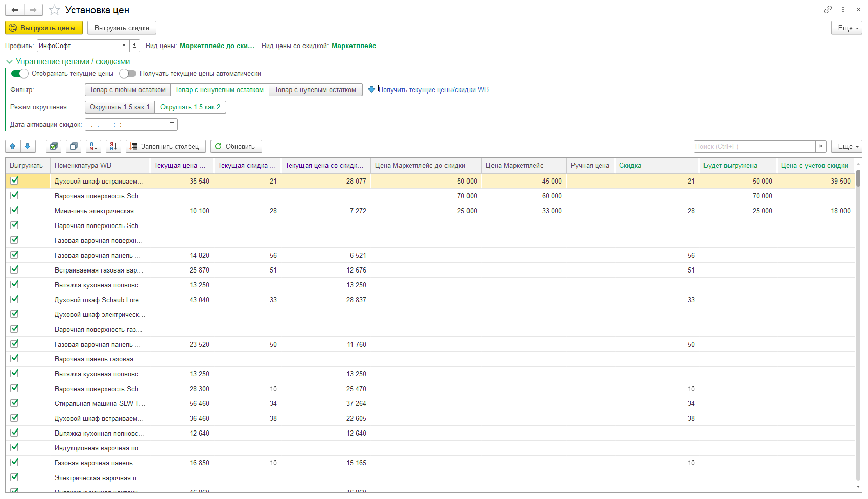Uncheck all rows with the deselect icon
This screenshot has width=868, height=499.
[x=74, y=146]
